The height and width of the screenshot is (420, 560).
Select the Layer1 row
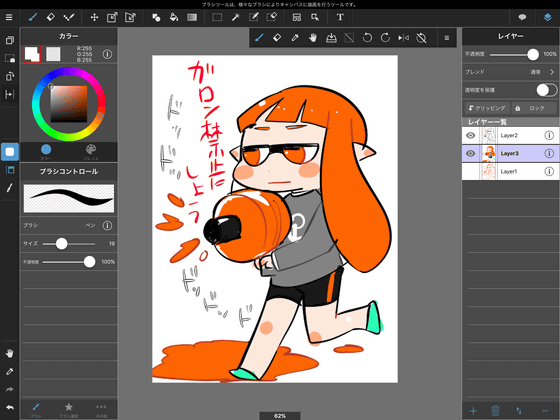(x=510, y=171)
